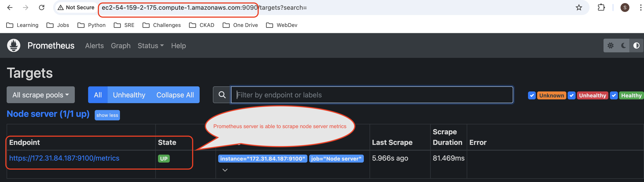
Task: Open the 172.31.84.187:9100/metrics endpoint link
Action: click(x=64, y=158)
